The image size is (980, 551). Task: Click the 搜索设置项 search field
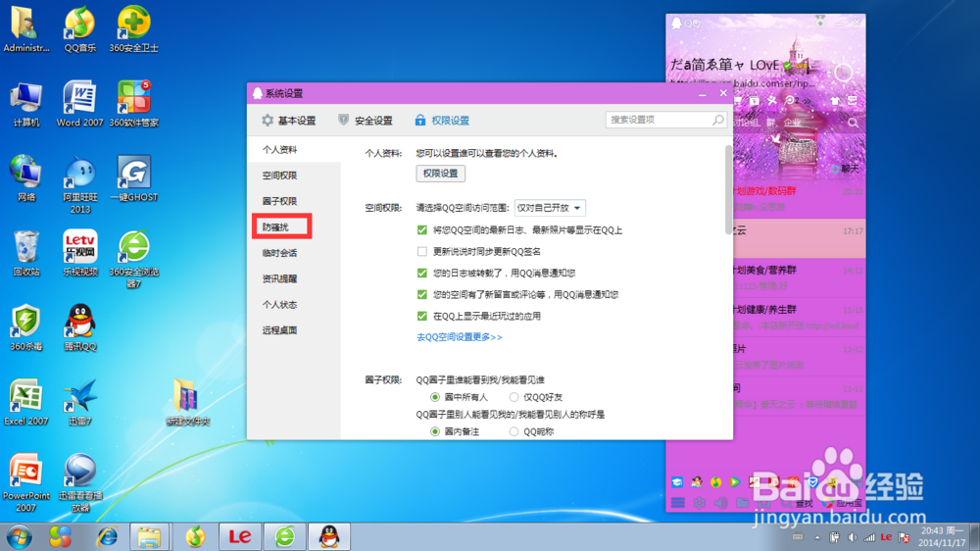(665, 120)
